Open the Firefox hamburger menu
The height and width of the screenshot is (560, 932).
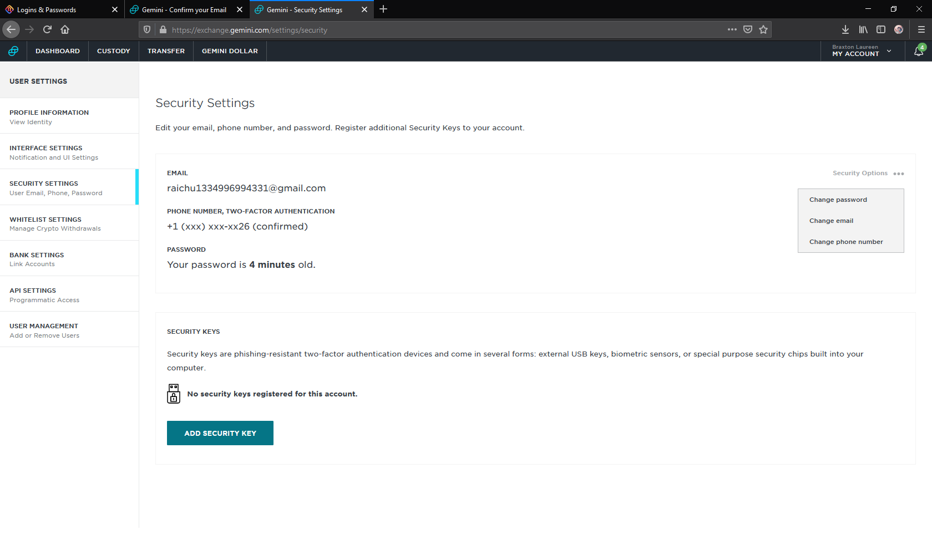[921, 29]
